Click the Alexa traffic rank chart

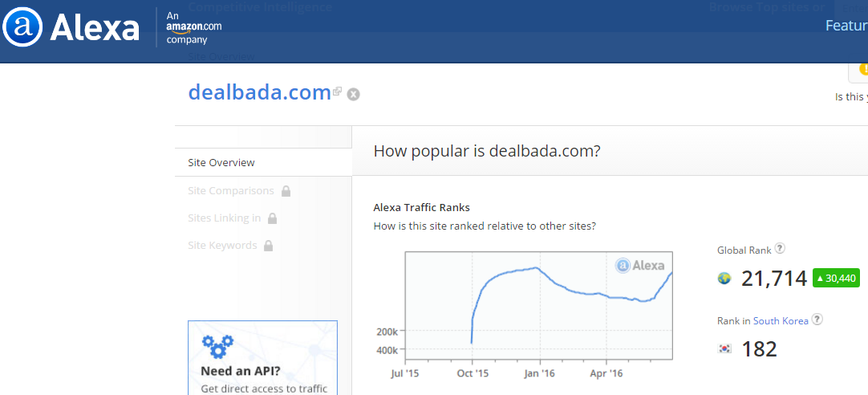point(538,305)
